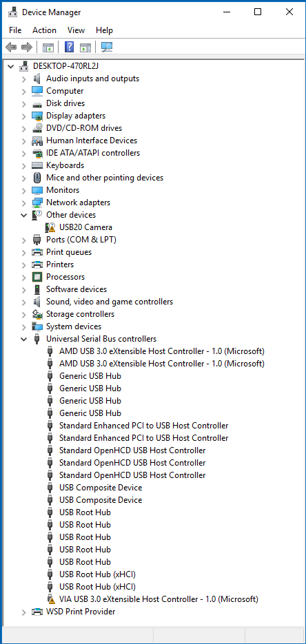Open the Action menu

pos(44,30)
